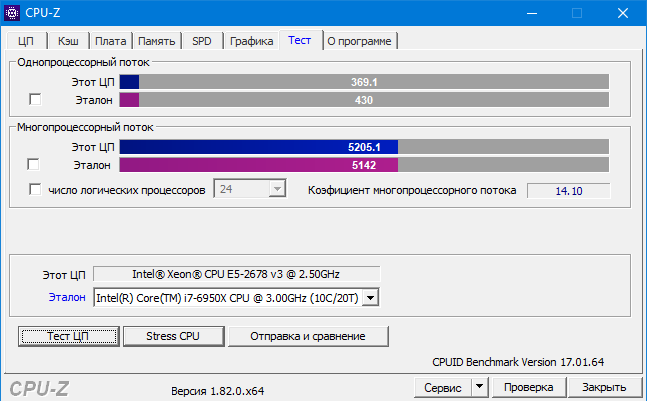Enable the single-thread Эталон checkbox

[35, 100]
